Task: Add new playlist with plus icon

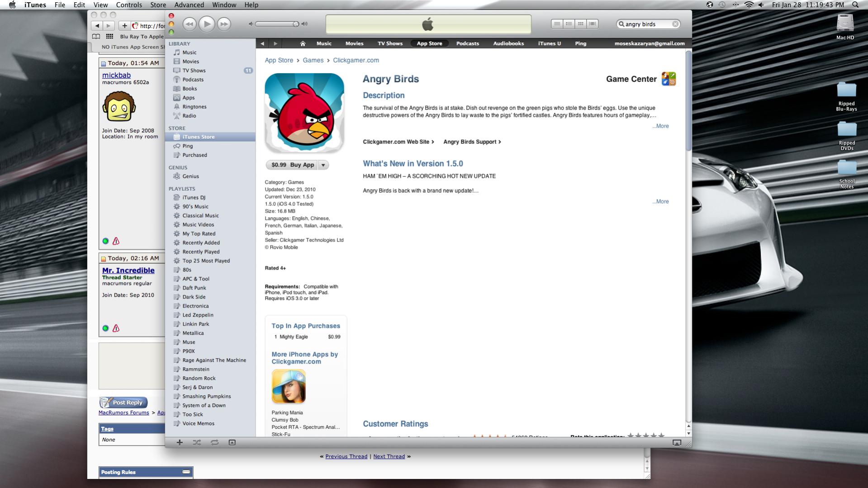Action: tap(180, 442)
